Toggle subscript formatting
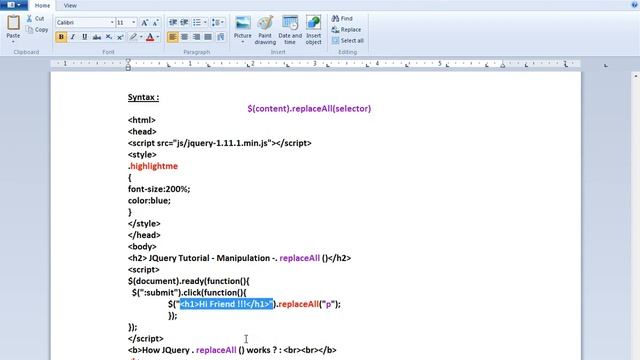 [109, 37]
